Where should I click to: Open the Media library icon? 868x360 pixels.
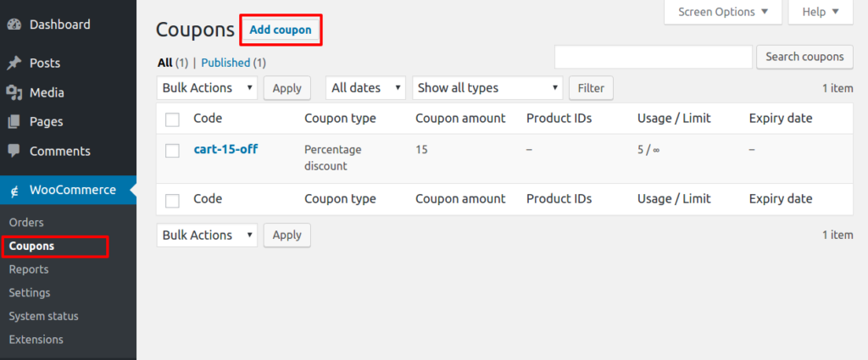(14, 92)
